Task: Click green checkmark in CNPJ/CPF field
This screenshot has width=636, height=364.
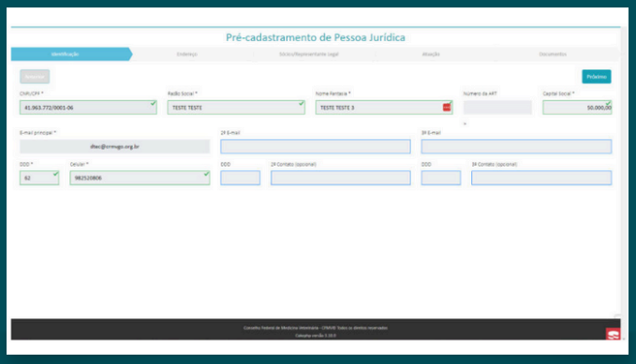Action: coord(153,103)
